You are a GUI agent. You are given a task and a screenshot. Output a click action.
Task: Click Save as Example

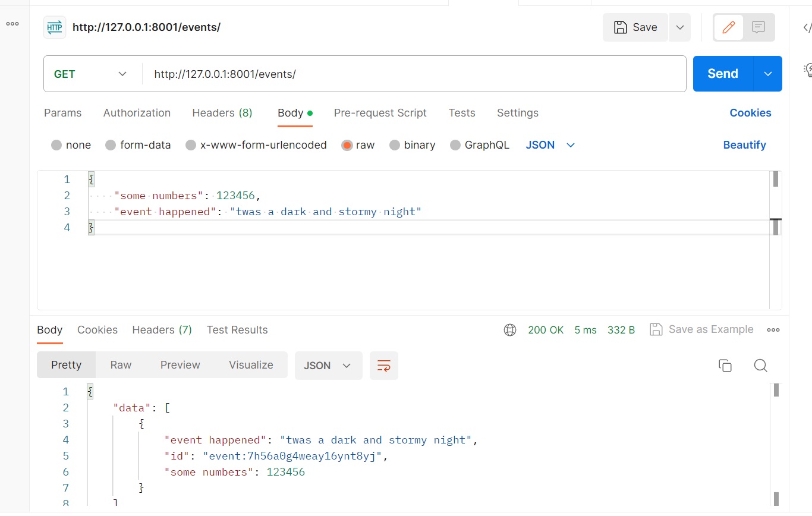701,329
